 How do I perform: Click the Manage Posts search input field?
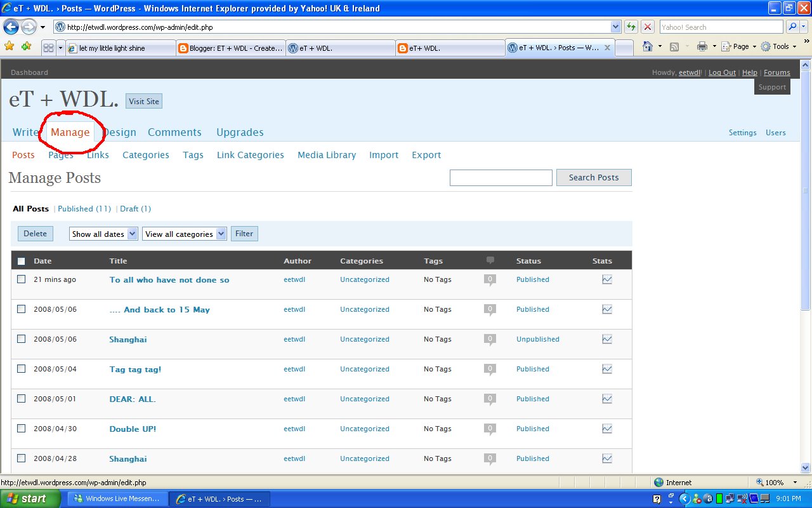501,178
